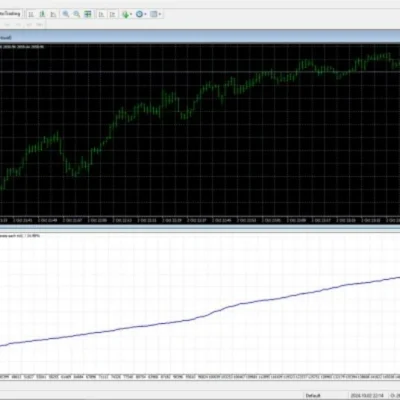Click the 2024.10.02 22:14 status bar time
400x400 pixels.
pos(366,395)
